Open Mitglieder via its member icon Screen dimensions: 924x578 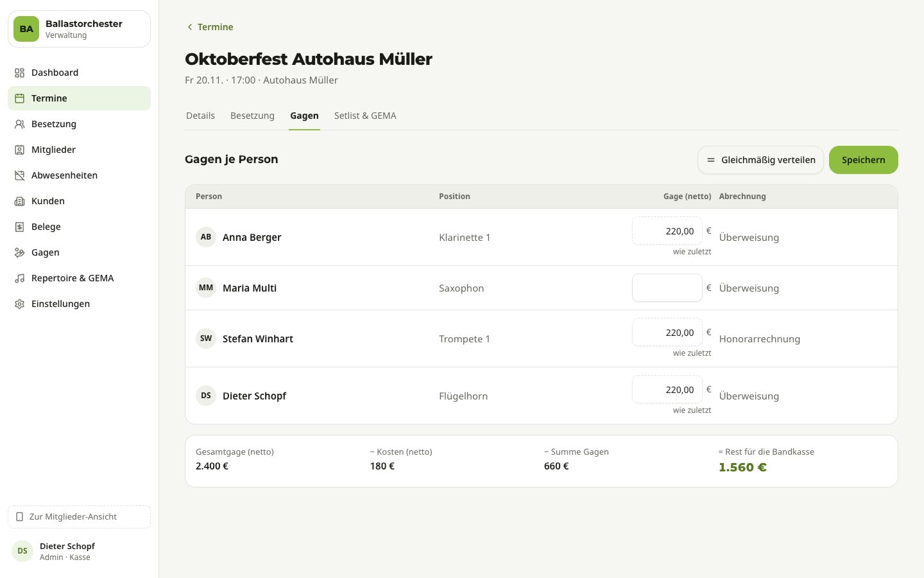click(19, 150)
